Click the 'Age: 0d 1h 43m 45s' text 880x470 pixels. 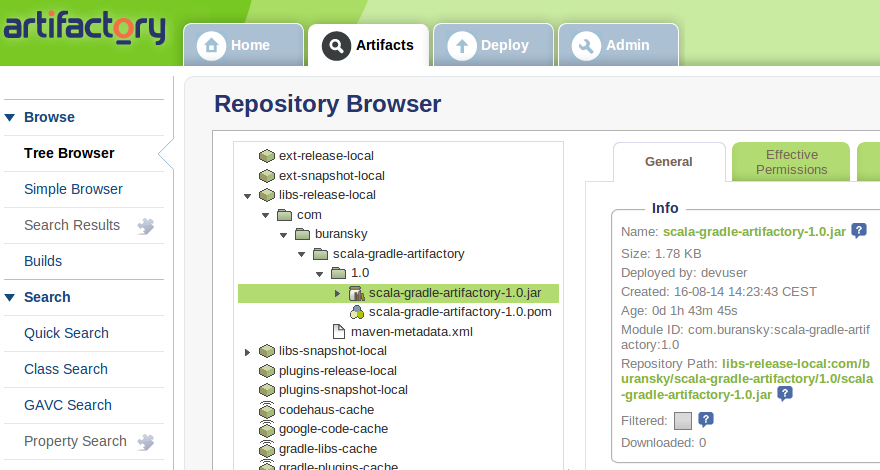pos(679,311)
